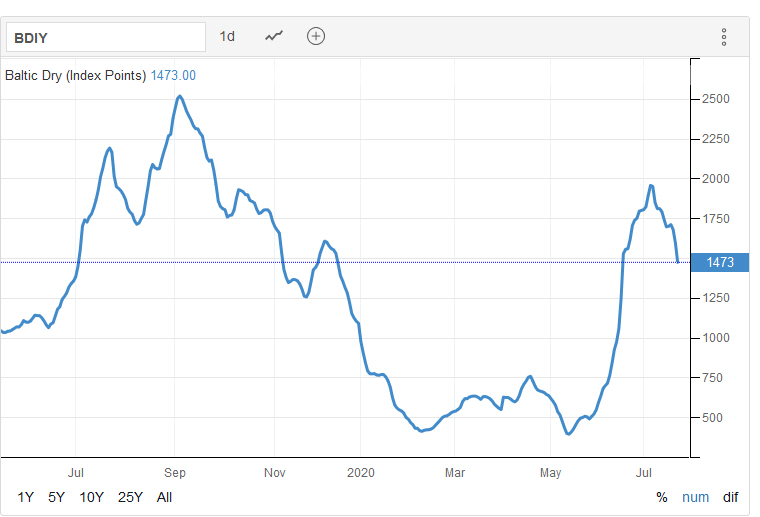Click the Nov x-axis label

point(274,472)
